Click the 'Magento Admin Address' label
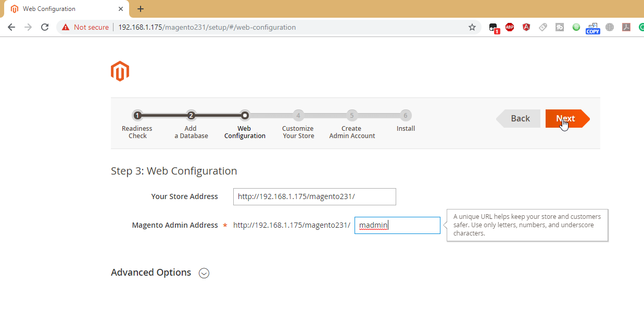 (175, 225)
